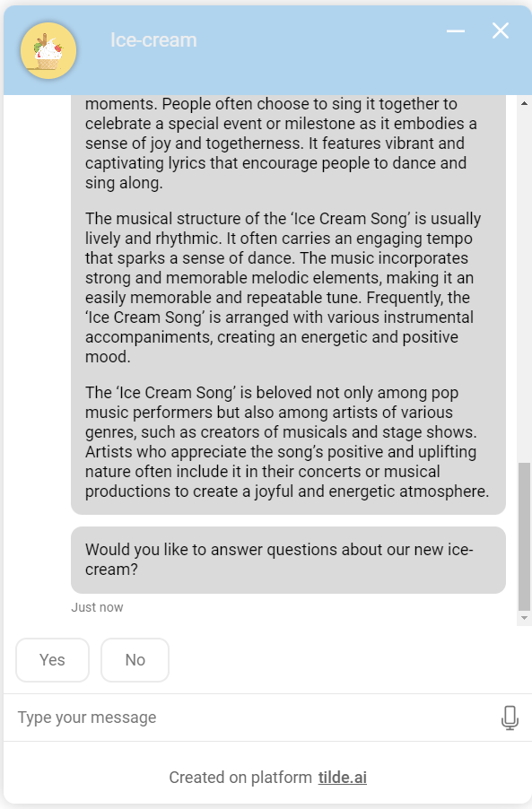532x809 pixels.
Task: Click the X close icon in header
Action: [500, 30]
